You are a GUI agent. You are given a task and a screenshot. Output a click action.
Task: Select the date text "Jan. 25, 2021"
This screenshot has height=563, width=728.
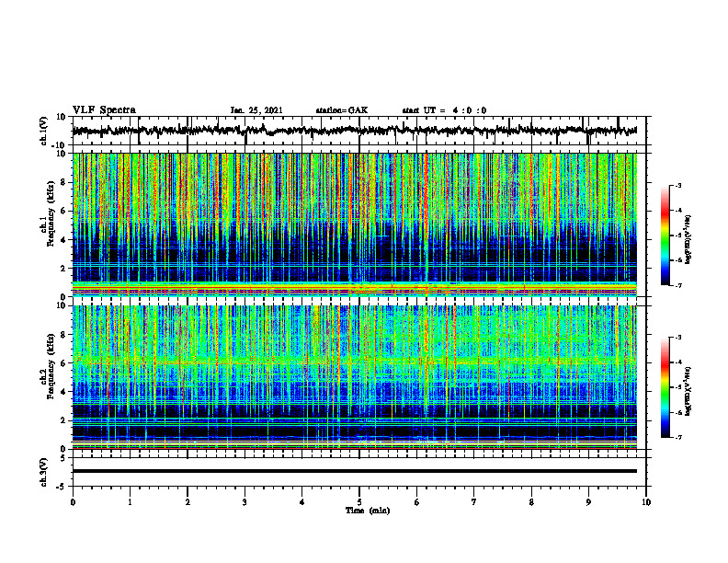pyautogui.click(x=256, y=110)
